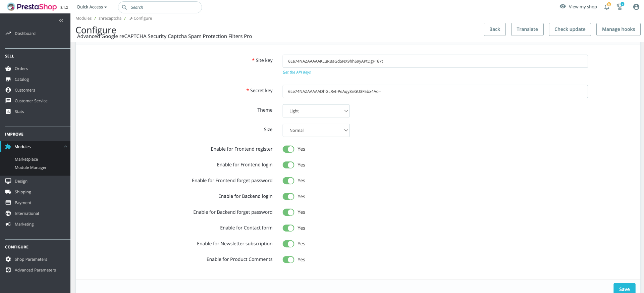Open the user profile avatar icon
Screen dimensions: 644x293
coord(636,7)
